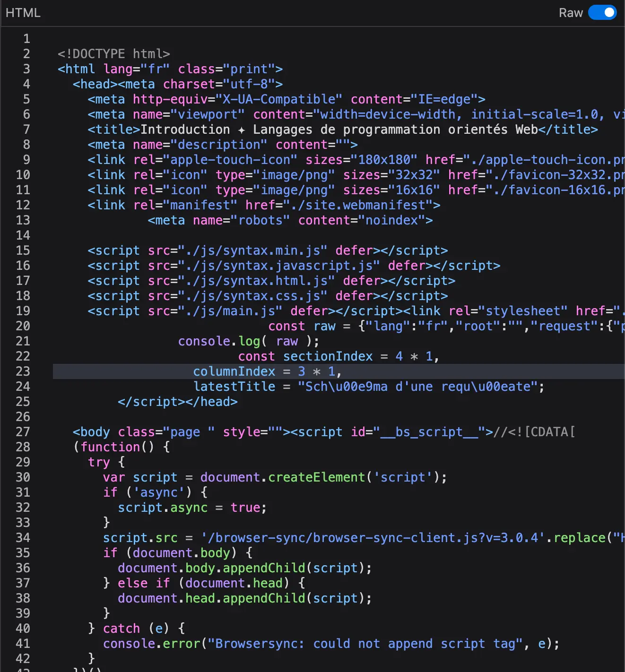Place cursor on the DOCTYPE html declaration
Screen dimensions: 625x672
pyautogui.click(x=113, y=54)
